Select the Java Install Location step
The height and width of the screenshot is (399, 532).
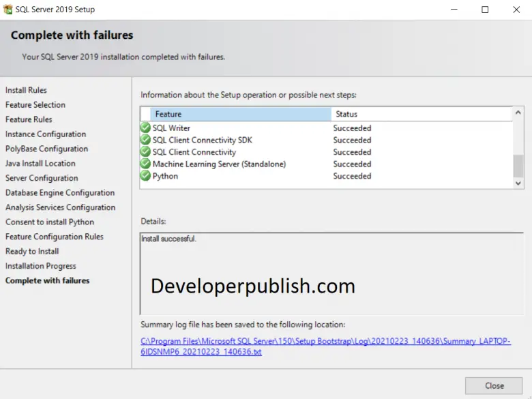[x=40, y=163]
